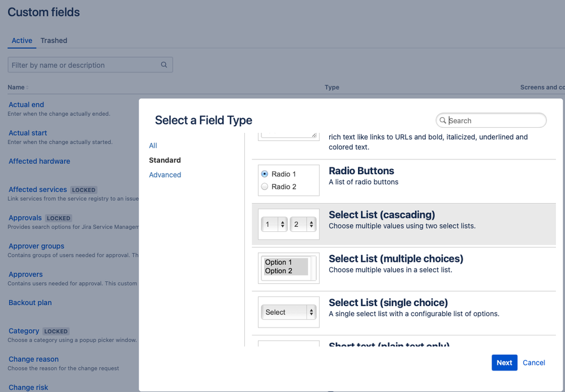The image size is (565, 392).
Task: Switch to the All field types category
Action: (x=153, y=145)
